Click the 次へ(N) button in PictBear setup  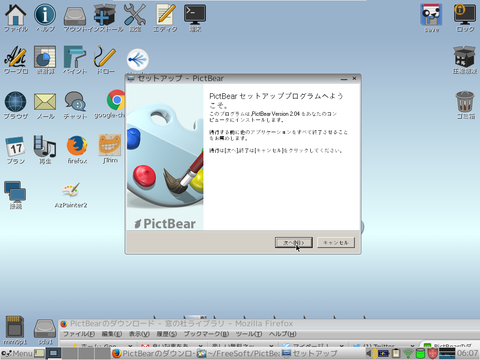(x=294, y=242)
